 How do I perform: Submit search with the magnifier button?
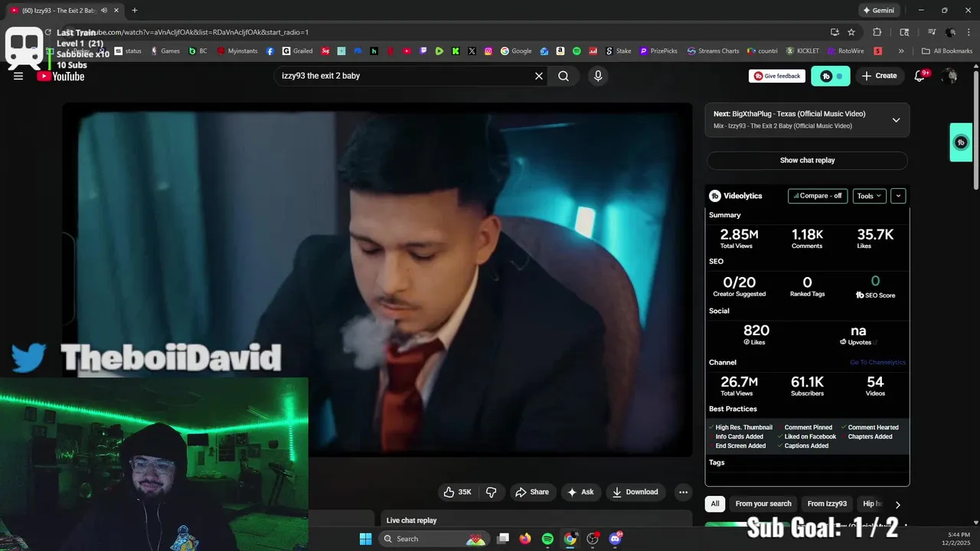tap(563, 76)
